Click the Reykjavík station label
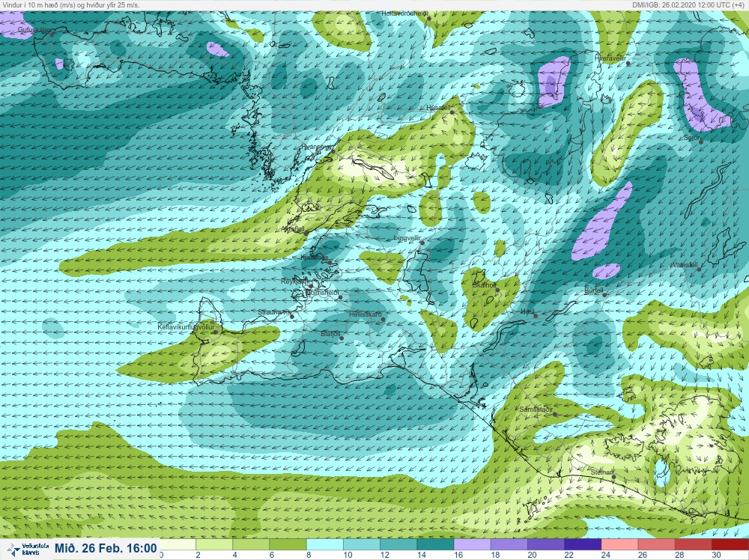The image size is (749, 560). pos(294,281)
